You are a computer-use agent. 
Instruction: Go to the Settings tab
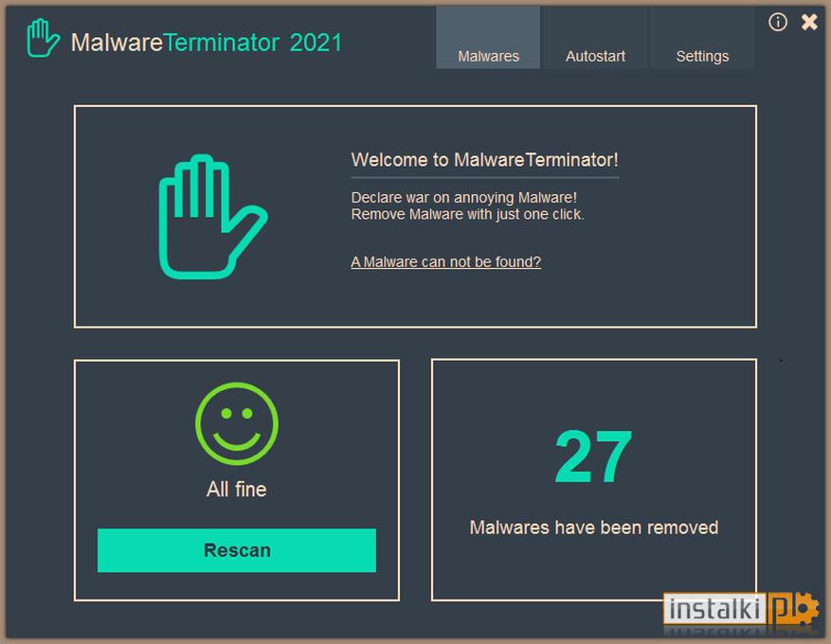click(x=702, y=38)
